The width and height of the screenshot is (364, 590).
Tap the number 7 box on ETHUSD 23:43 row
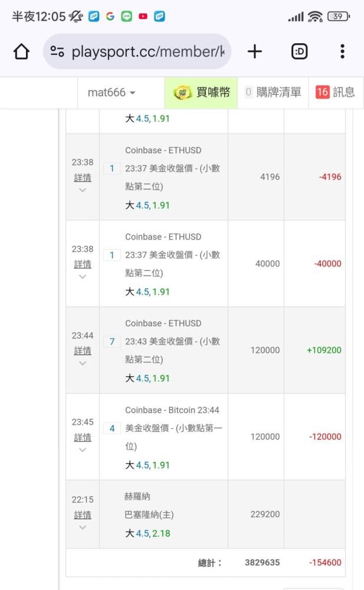pyautogui.click(x=112, y=342)
